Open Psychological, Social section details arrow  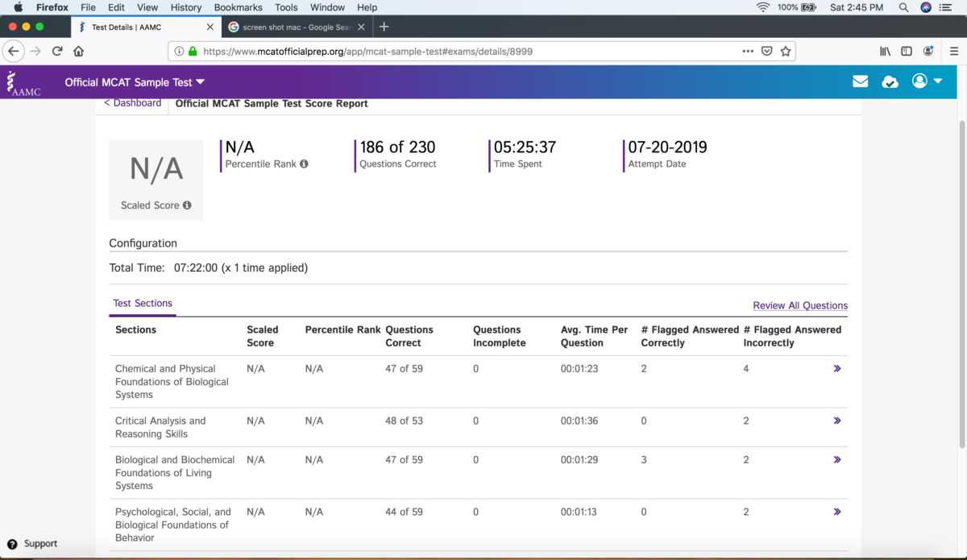coord(837,512)
